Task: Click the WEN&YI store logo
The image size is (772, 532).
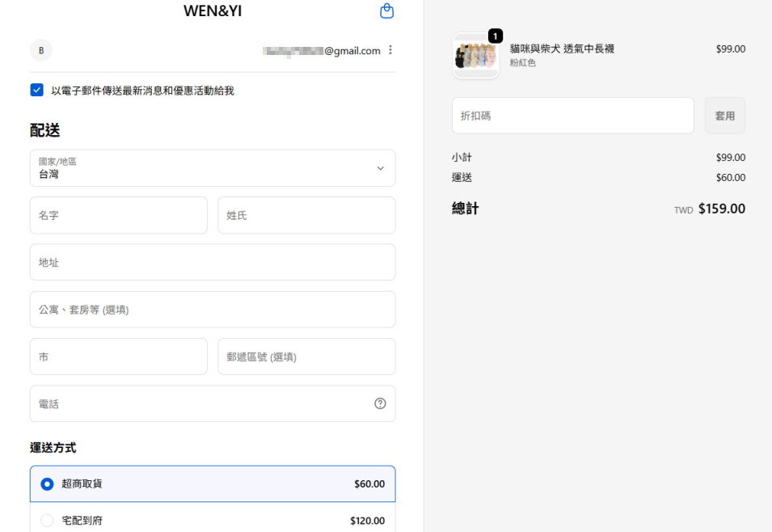Action: pos(212,11)
